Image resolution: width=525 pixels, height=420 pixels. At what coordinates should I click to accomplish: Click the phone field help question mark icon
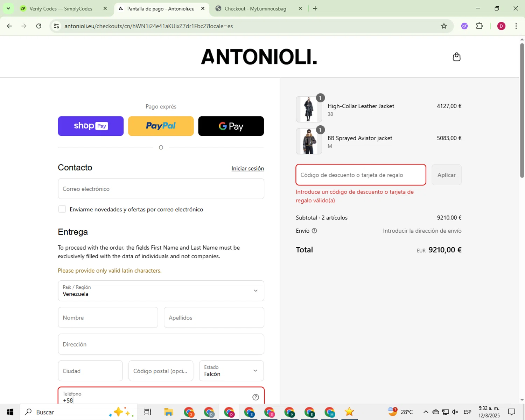click(x=255, y=397)
